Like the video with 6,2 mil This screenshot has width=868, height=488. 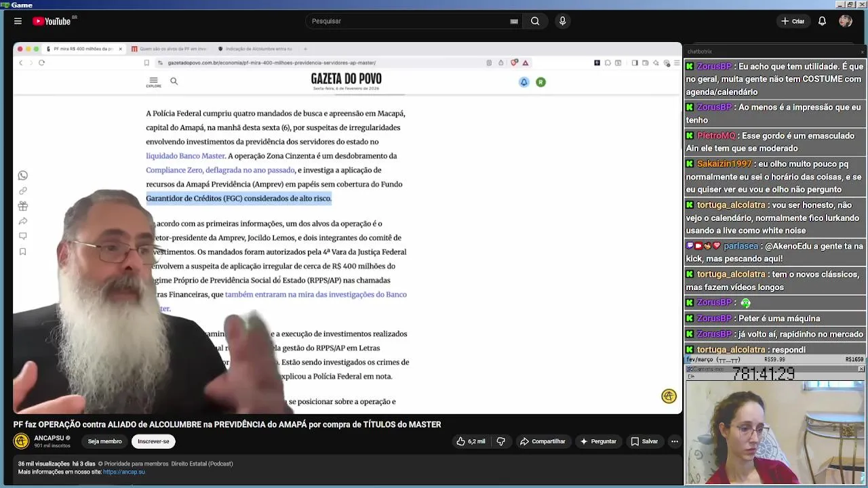471,441
